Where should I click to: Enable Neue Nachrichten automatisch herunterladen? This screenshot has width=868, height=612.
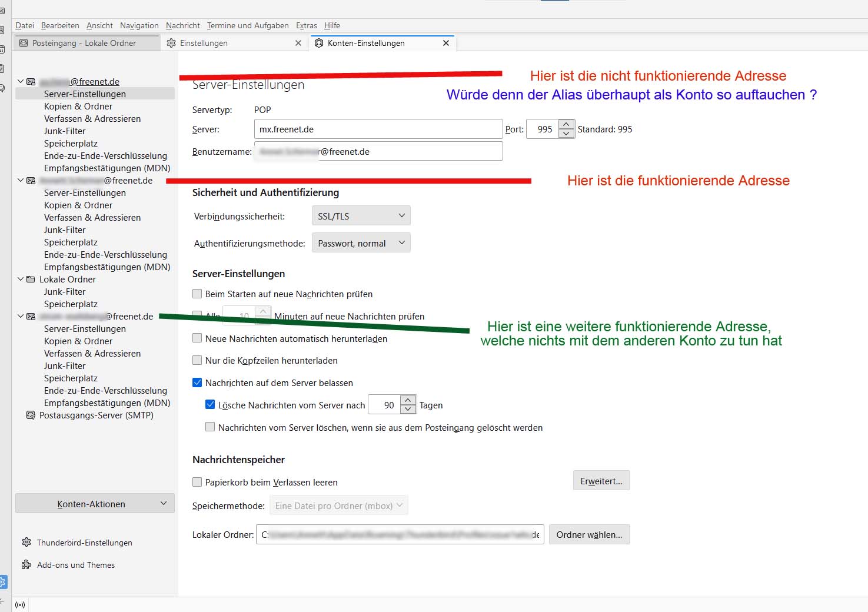point(197,338)
